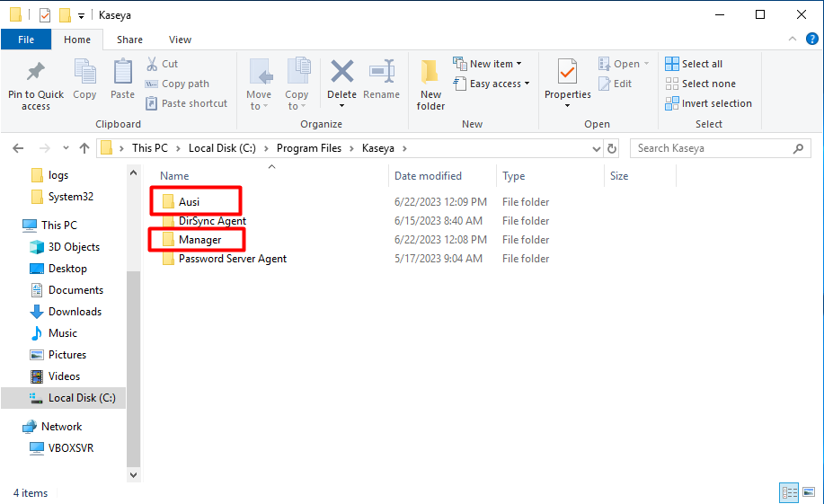Click the Open ribbon command
Viewport: 824px width, 504px height.
[624, 64]
